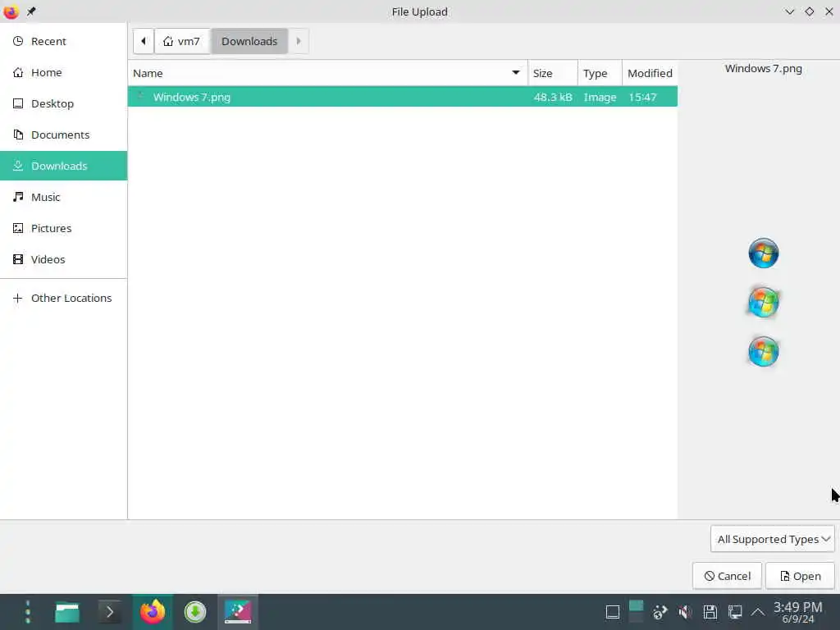Click the plus icon beside Other Locations
This screenshot has width=840, height=630.
click(x=18, y=298)
